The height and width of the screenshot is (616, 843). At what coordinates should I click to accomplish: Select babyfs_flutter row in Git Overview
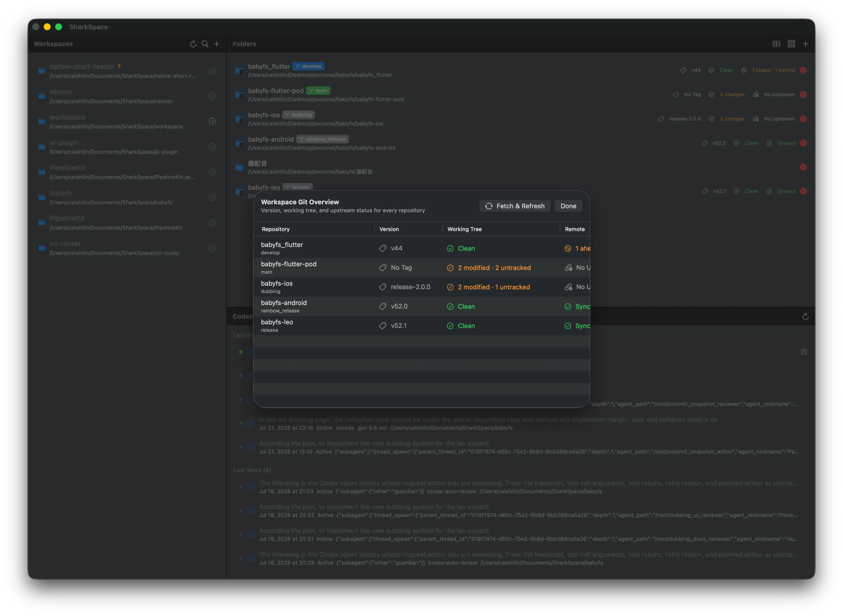pos(421,248)
